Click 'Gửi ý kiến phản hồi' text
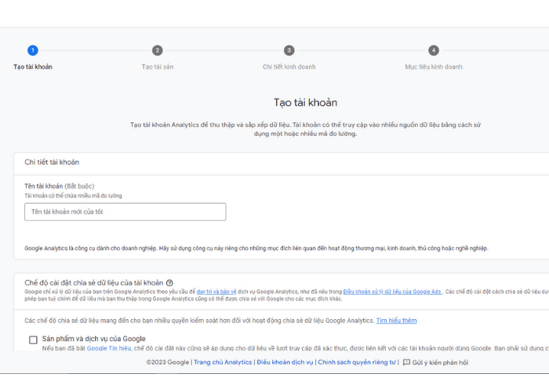Image resolution: width=549 pixels, height=392 pixels. click(x=440, y=362)
